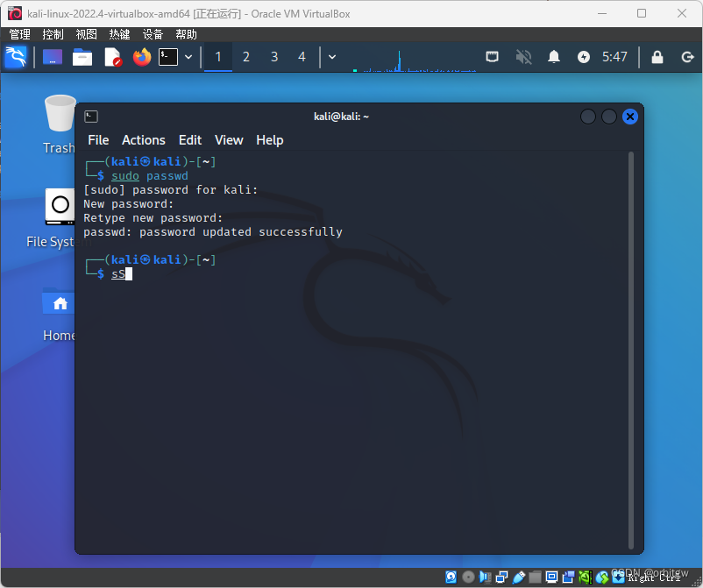The width and height of the screenshot is (703, 588).
Task: Open the VirtualBox 管理 menu
Action: pos(20,34)
